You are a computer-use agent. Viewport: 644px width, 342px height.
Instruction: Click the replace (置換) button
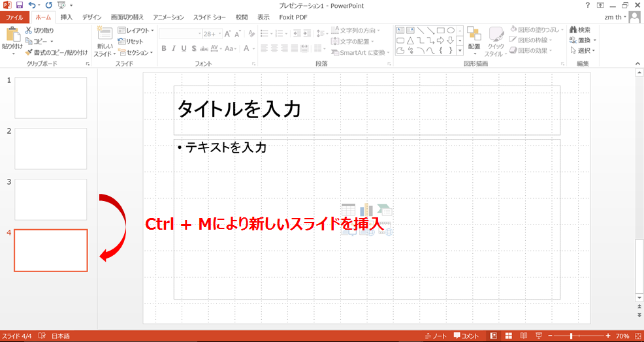[x=583, y=40]
